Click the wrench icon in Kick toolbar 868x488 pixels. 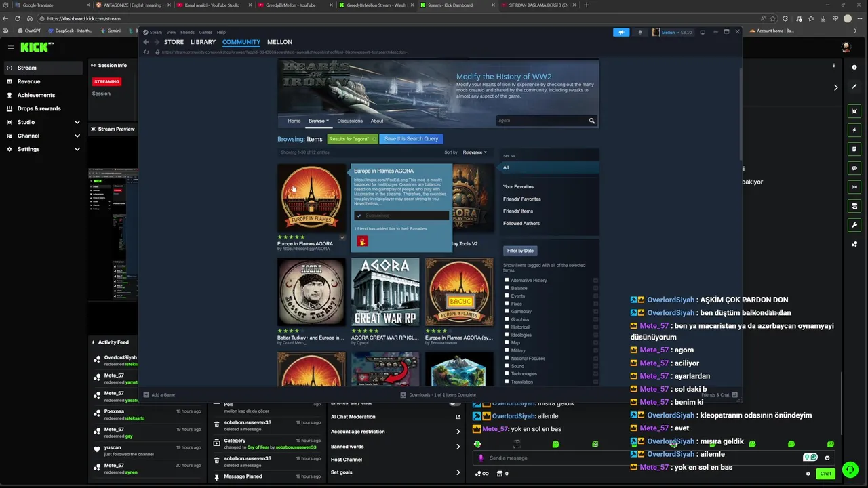pyautogui.click(x=854, y=224)
